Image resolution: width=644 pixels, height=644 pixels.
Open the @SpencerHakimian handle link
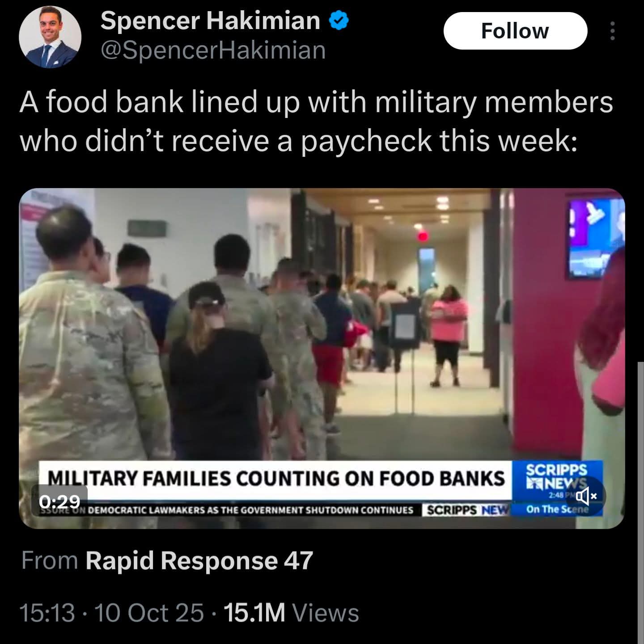[x=213, y=50]
